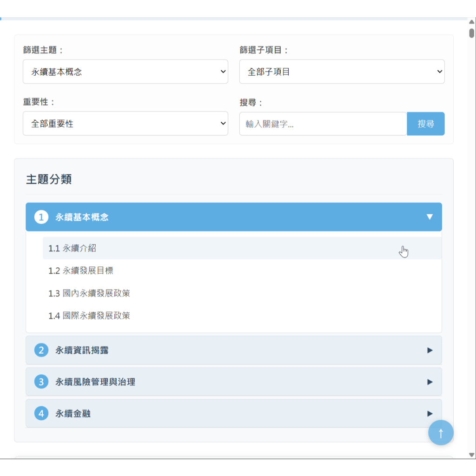Expand 永續金融 with its right arrow
Screen dimensions: 476x476
point(430,414)
